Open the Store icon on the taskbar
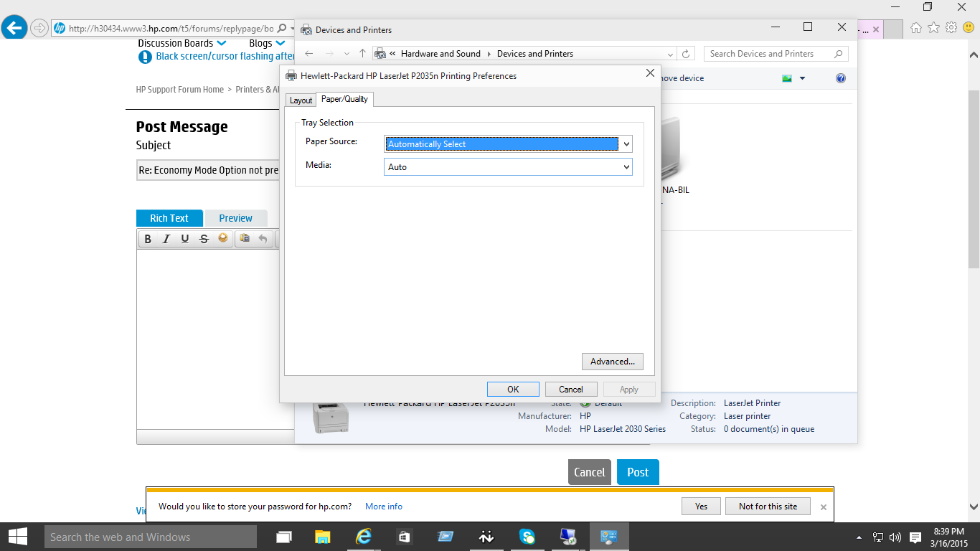 [405, 537]
